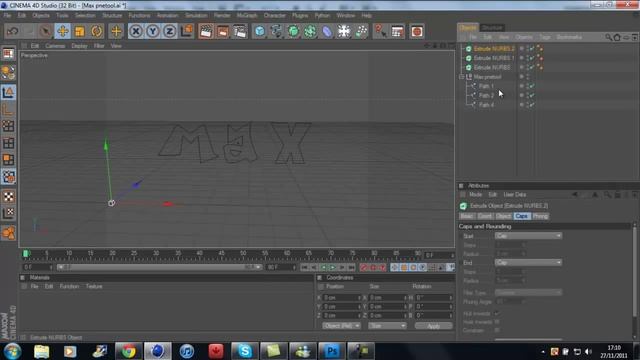Open Photoshop from the Windows taskbar
Viewport: 640px width, 360px height.
(x=331, y=351)
